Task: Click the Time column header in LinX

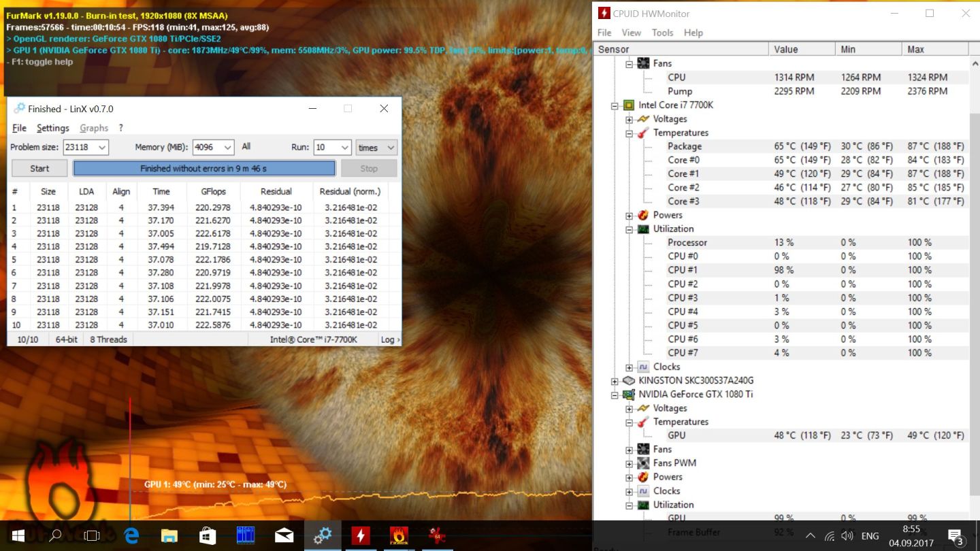Action: point(161,192)
